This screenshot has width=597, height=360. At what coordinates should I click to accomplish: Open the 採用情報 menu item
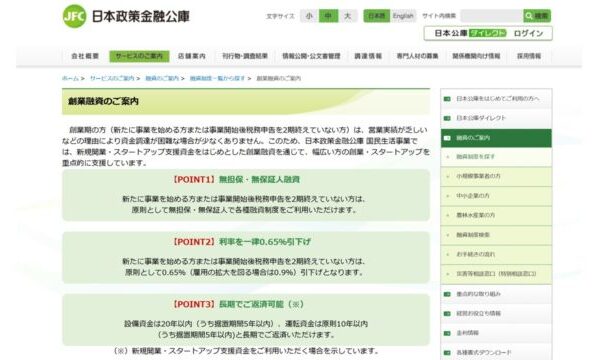[529, 56]
